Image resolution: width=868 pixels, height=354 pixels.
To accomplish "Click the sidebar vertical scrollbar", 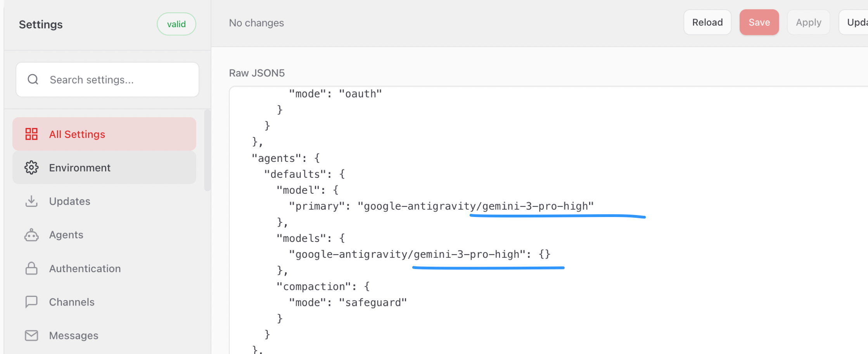I will 207,151.
